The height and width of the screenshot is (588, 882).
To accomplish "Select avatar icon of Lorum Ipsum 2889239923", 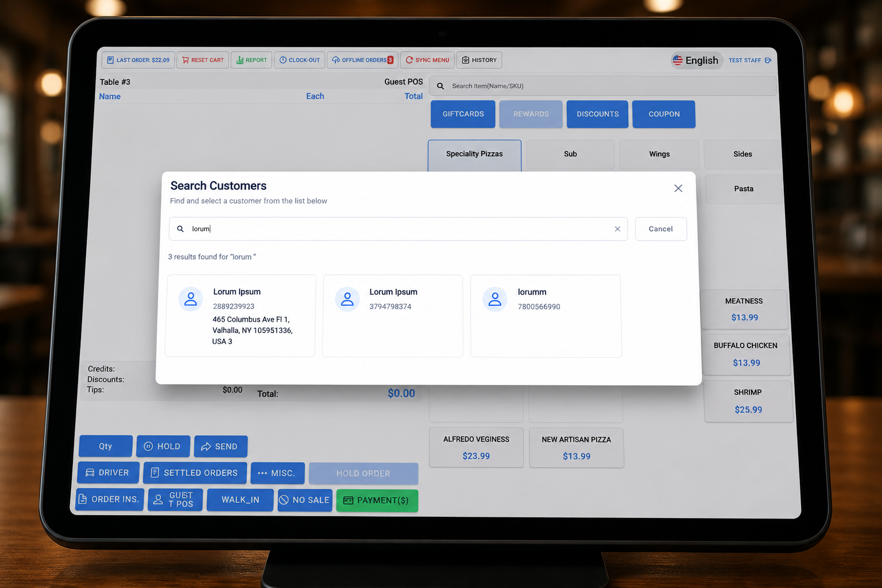I will click(191, 299).
